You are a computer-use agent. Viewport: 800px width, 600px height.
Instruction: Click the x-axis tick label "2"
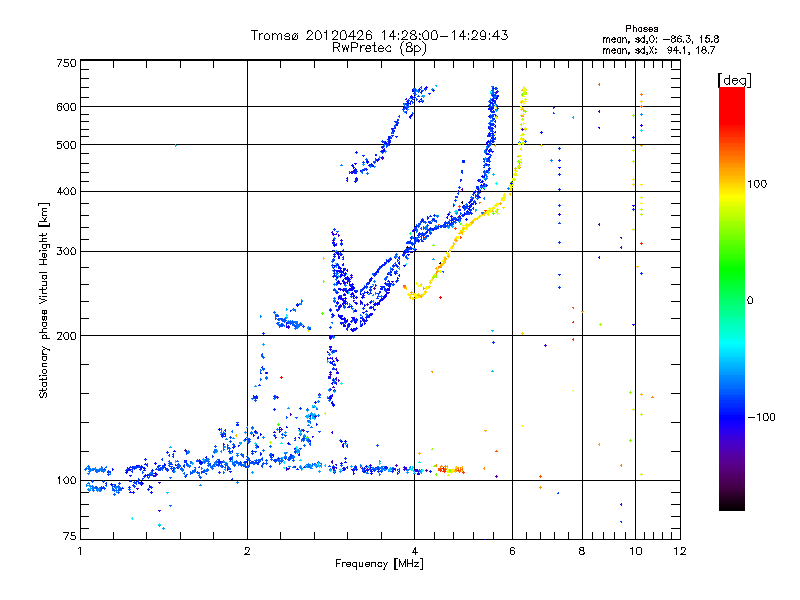247,551
